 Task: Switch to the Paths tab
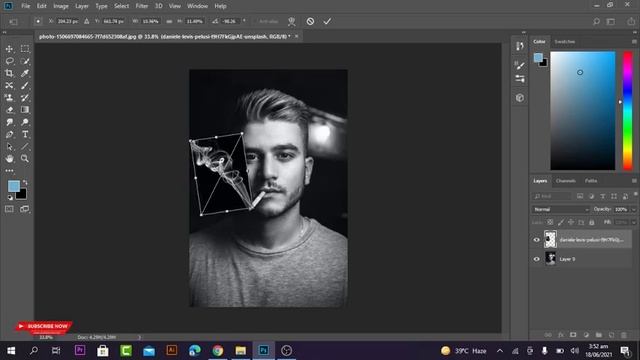point(591,181)
